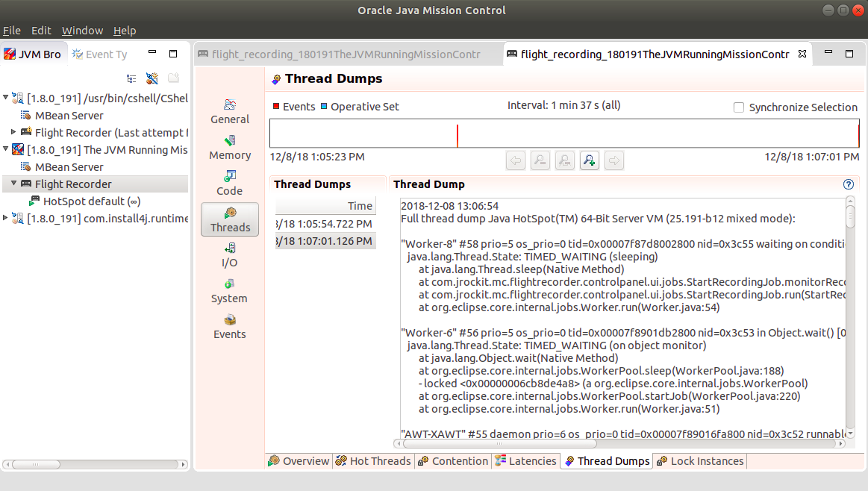Minimize the JVM Browser view

click(152, 52)
